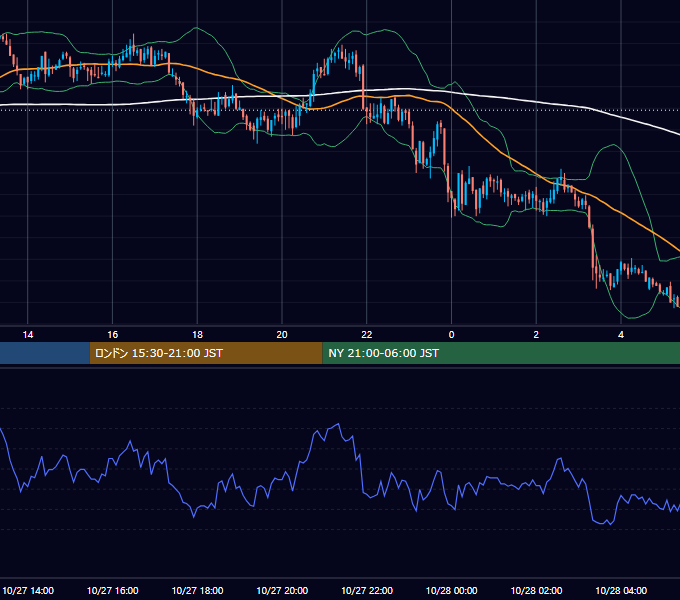Click the 0 hour axis label
The height and width of the screenshot is (600, 680).
point(451,335)
